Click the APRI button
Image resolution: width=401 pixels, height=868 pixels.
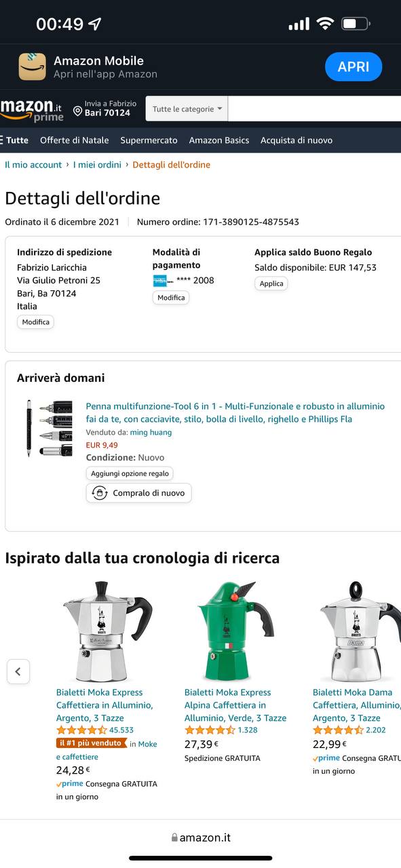click(x=354, y=66)
